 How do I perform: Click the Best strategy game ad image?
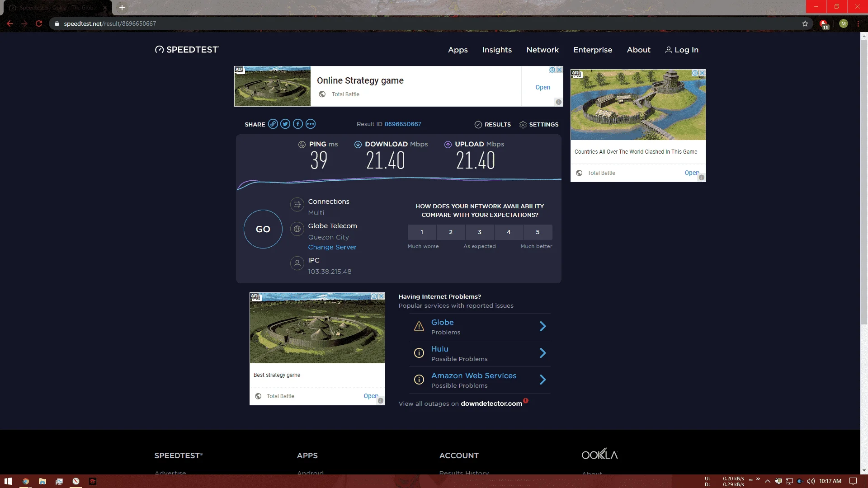tap(317, 328)
